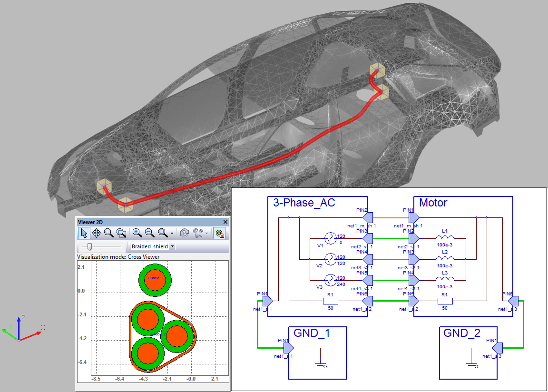Image resolution: width=548 pixels, height=392 pixels.
Task: Click the zoom fit magnifier icon
Action: pos(163,233)
